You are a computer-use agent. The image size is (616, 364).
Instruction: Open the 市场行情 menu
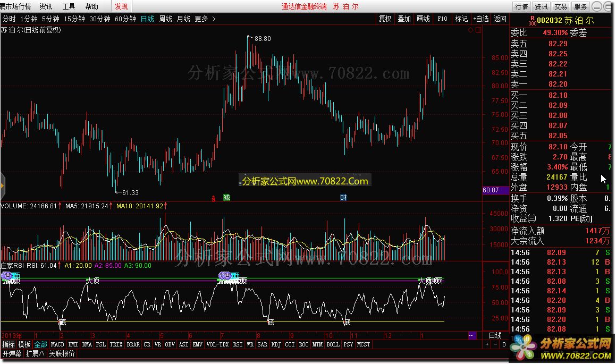coord(16,6)
